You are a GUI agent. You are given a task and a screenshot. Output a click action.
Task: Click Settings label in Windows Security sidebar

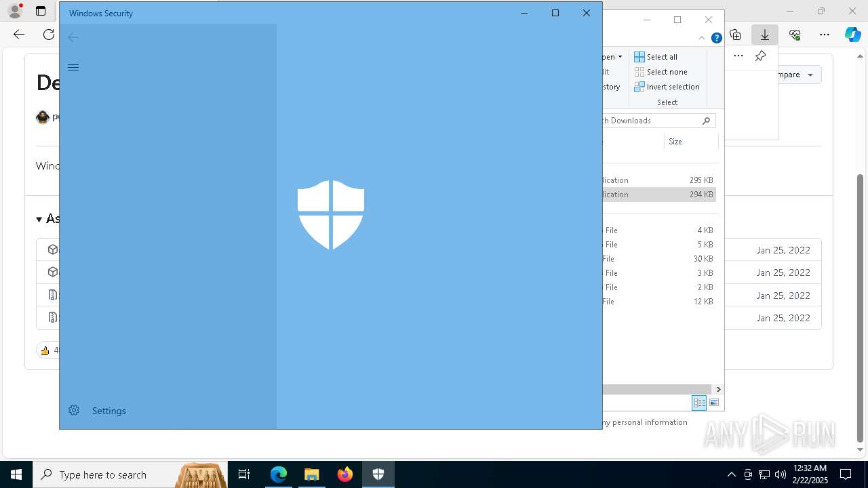(x=108, y=411)
